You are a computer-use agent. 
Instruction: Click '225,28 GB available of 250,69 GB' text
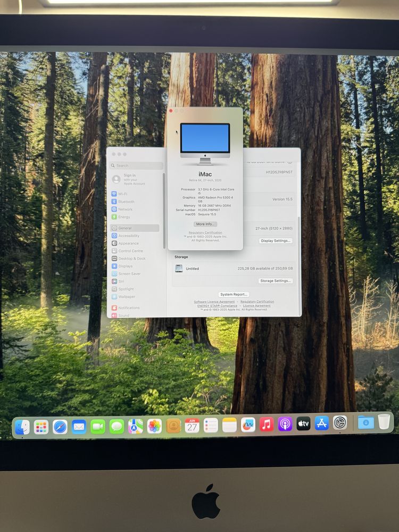265,268
